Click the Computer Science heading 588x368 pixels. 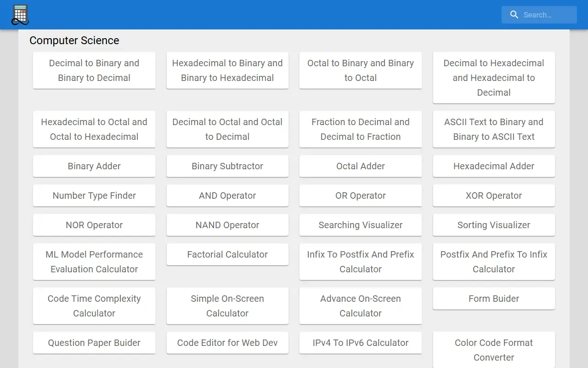pos(74,40)
